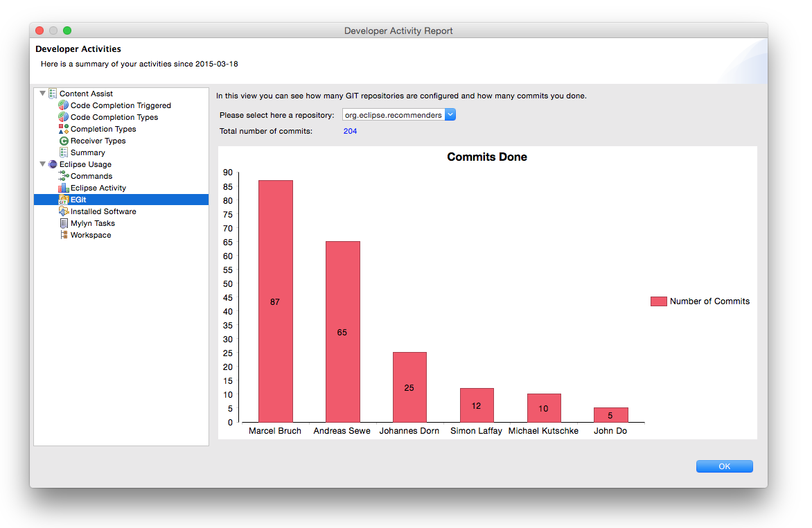
Task: Select Summary under Content Assist
Action: pos(87,152)
